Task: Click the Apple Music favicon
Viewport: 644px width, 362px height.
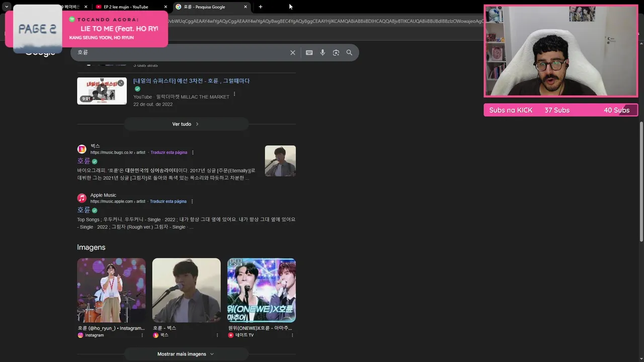Action: (82, 198)
